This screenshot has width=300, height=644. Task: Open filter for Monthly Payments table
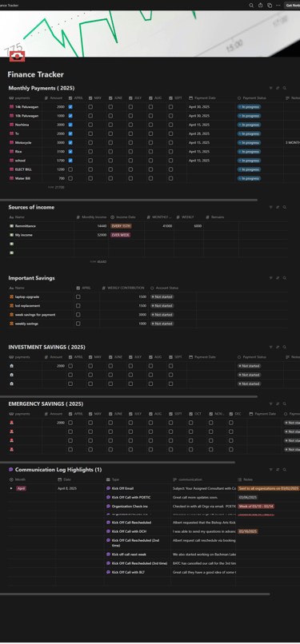pos(271,88)
